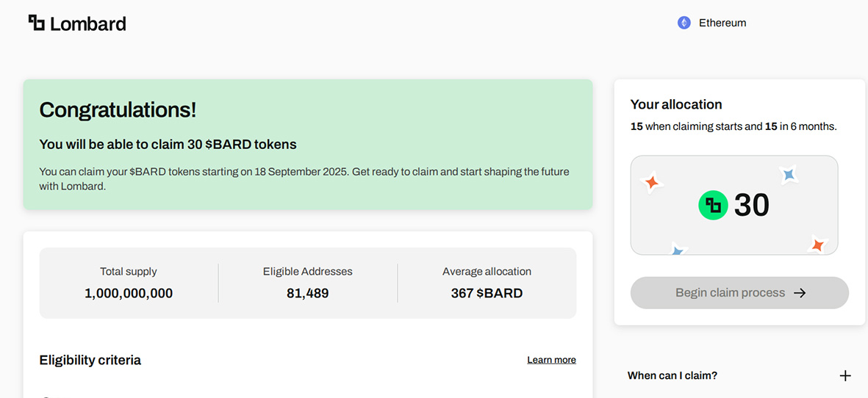
Task: Select the Average allocation 367 $BARD stat
Action: [x=487, y=283]
